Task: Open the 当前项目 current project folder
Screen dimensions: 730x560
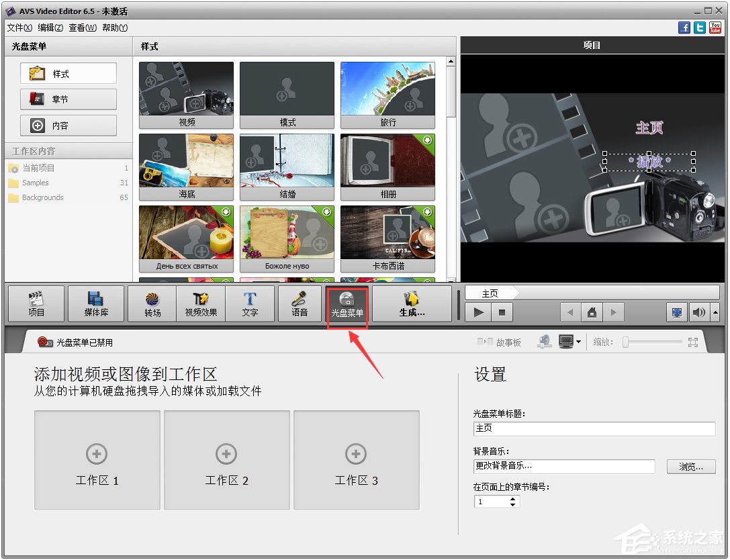Action: [x=68, y=168]
